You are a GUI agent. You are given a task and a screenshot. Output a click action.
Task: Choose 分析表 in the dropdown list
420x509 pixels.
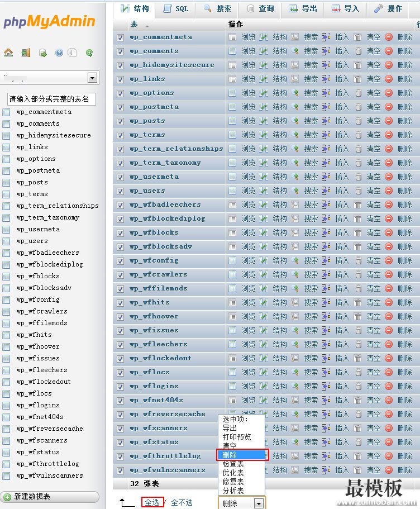pyautogui.click(x=242, y=491)
